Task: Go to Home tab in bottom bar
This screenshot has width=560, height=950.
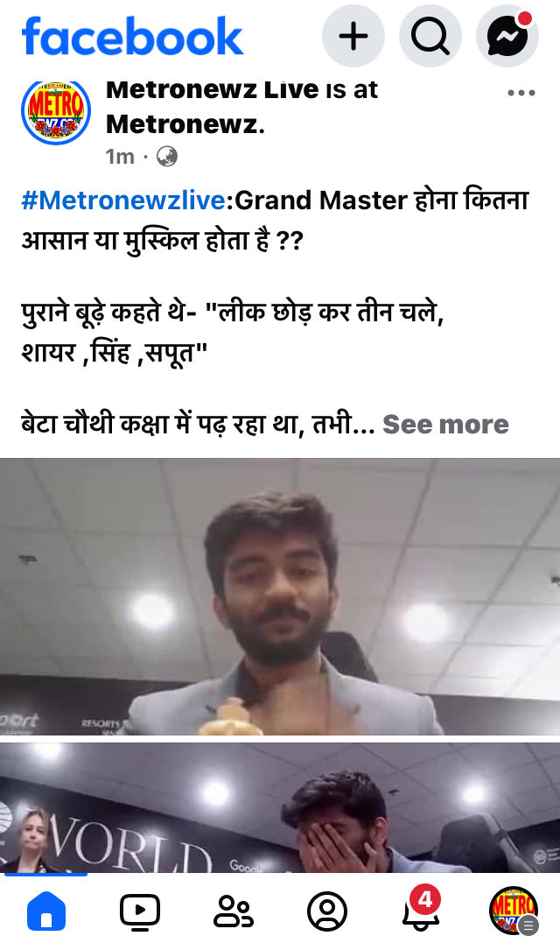Action: point(46,911)
